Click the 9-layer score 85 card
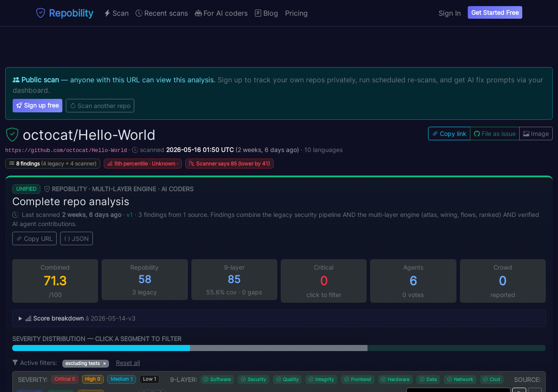The width and height of the screenshot is (558, 392). tap(234, 280)
